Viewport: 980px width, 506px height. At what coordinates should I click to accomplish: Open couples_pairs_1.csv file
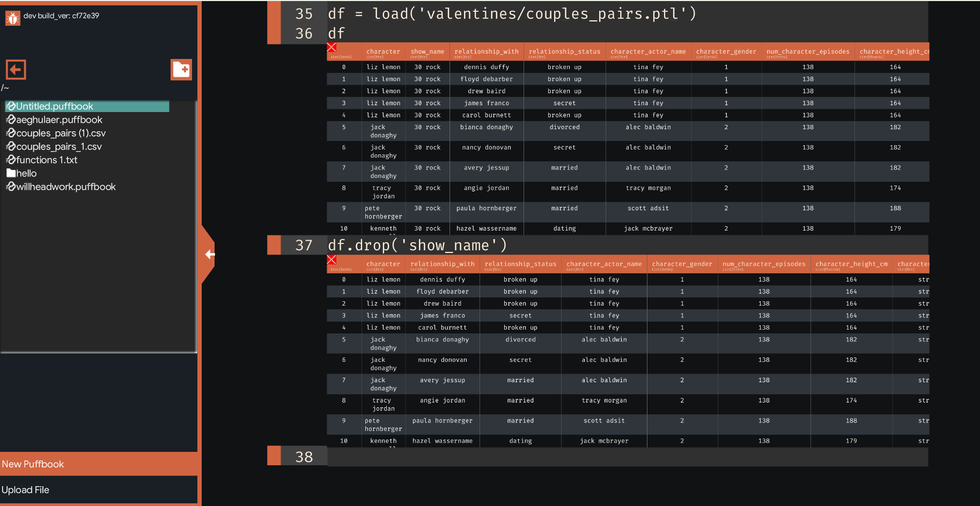click(58, 146)
